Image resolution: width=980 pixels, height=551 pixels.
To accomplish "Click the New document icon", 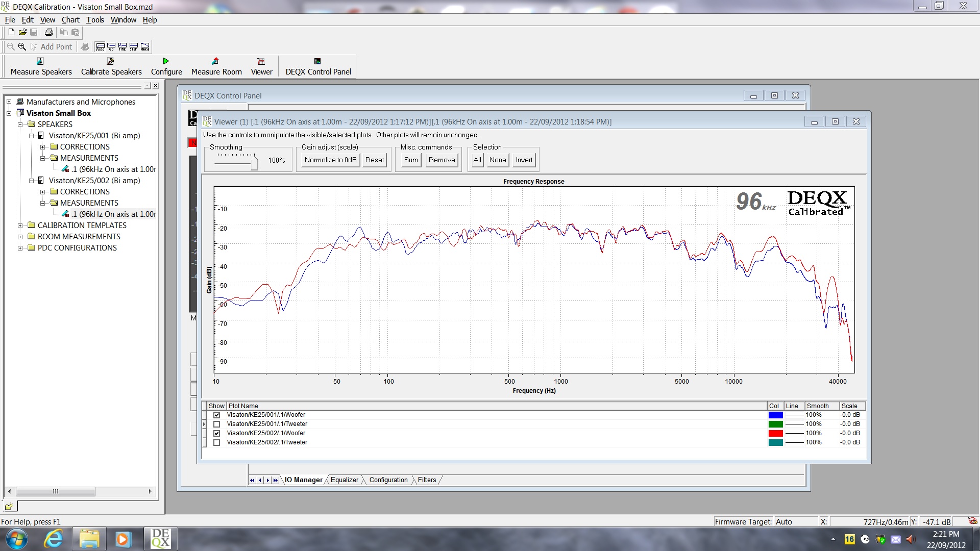I will click(11, 32).
